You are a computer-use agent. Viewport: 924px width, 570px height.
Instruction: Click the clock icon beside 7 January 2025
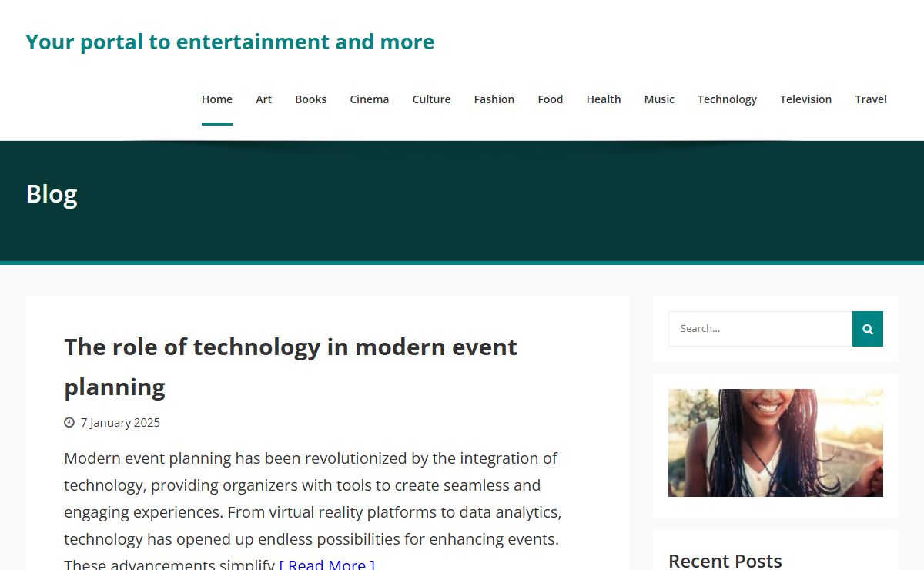69,422
